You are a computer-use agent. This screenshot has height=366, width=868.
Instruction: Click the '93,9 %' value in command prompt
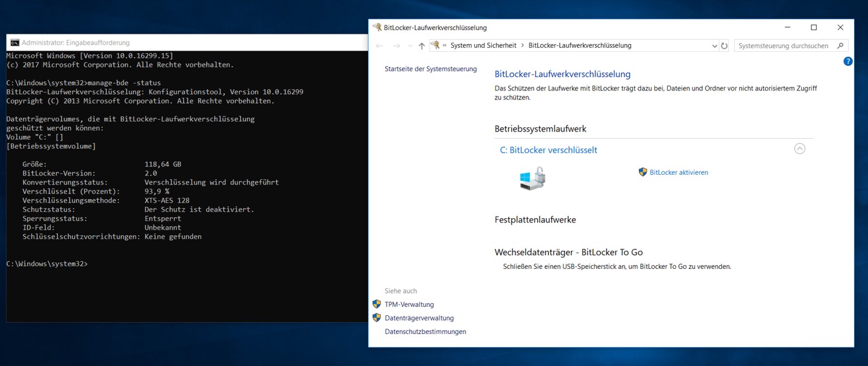pyautogui.click(x=157, y=191)
